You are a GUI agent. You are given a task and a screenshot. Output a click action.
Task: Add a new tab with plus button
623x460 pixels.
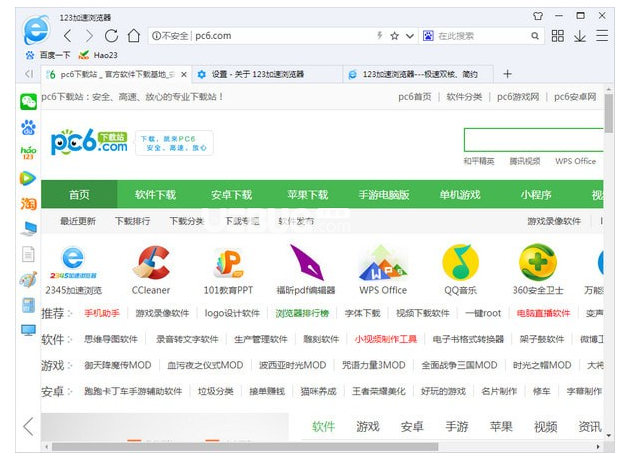pos(507,74)
